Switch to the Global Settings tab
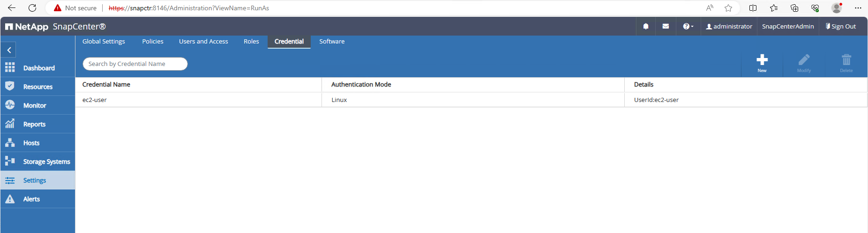Viewport: 868px width, 233px height. (x=104, y=42)
